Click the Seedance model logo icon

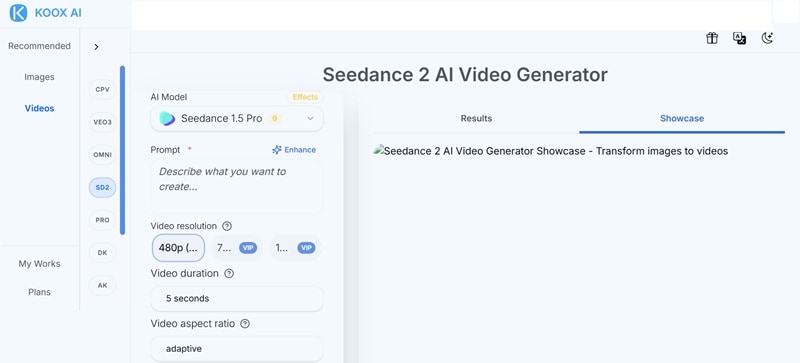(x=167, y=118)
